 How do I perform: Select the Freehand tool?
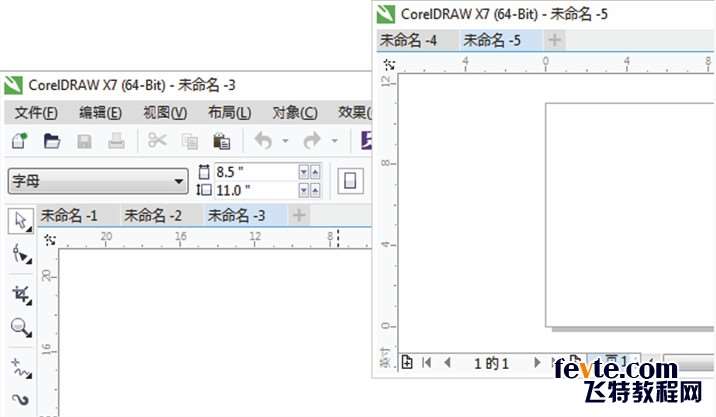click(21, 368)
